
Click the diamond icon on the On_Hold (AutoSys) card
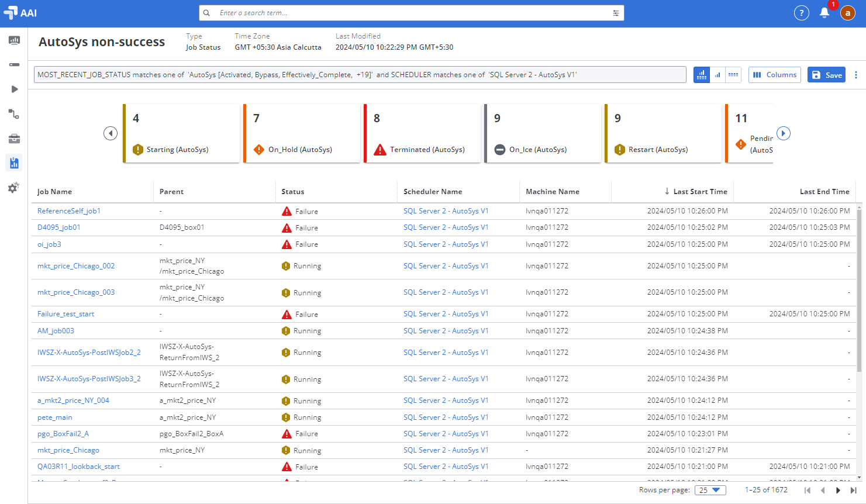pos(259,150)
